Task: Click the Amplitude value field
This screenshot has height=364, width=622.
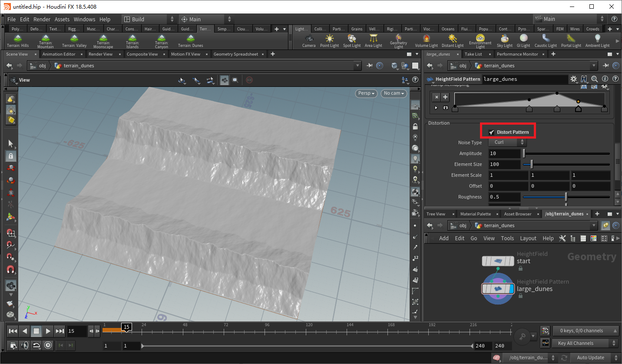Action: [x=504, y=153]
